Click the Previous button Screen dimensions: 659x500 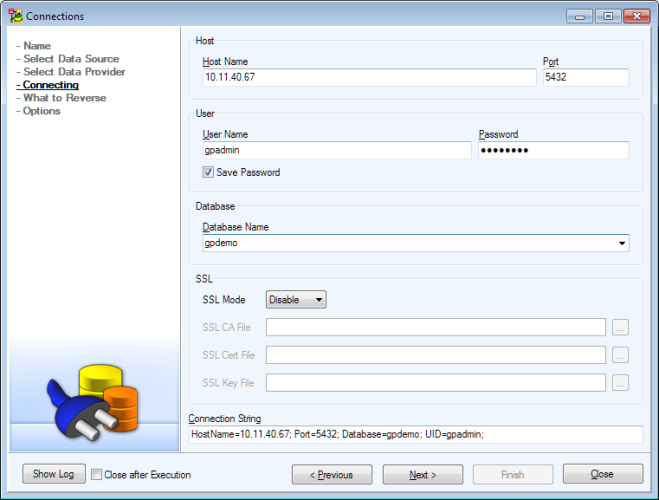point(332,474)
